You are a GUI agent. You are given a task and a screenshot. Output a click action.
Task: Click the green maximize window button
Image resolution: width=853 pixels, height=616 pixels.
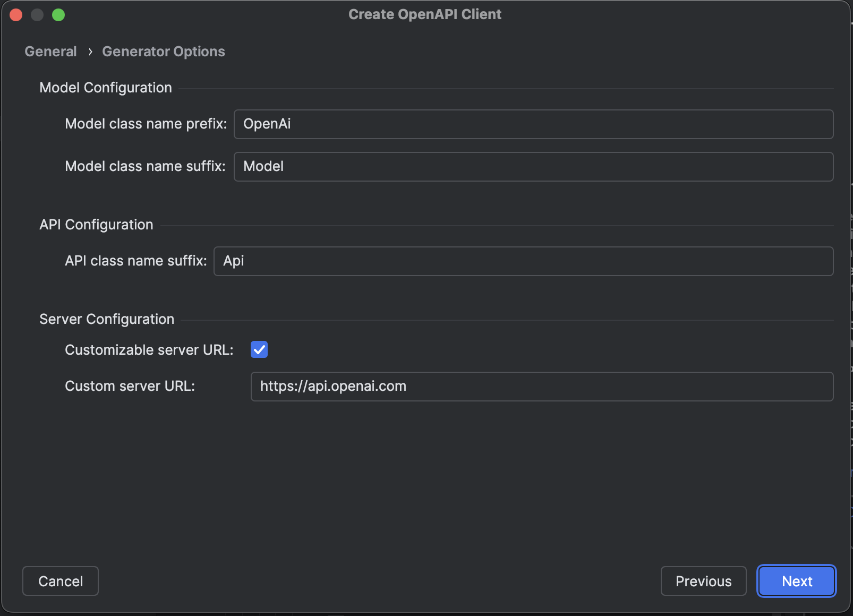pos(58,15)
